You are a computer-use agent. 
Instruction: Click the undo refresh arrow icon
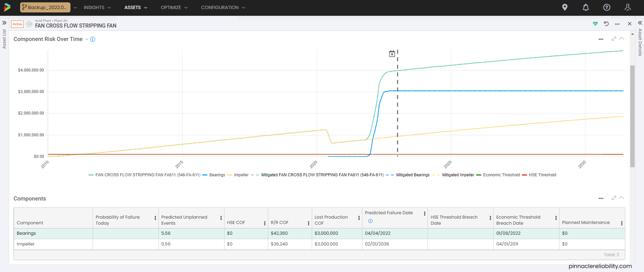click(x=606, y=24)
